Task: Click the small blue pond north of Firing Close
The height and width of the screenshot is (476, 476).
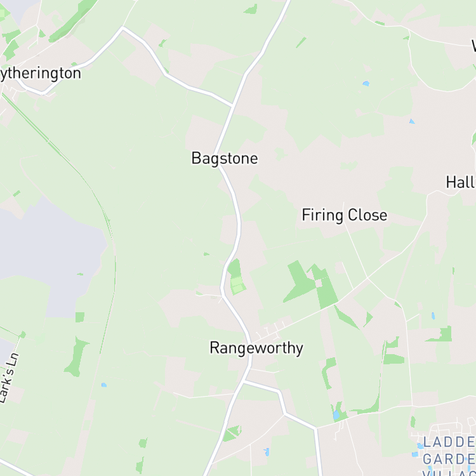Action: click(366, 83)
